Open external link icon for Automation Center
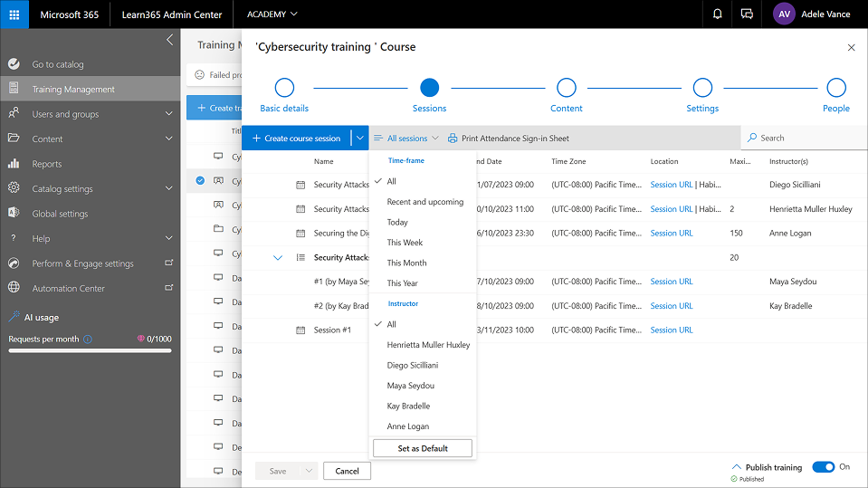Viewport: 868px width, 488px height. 169,288
